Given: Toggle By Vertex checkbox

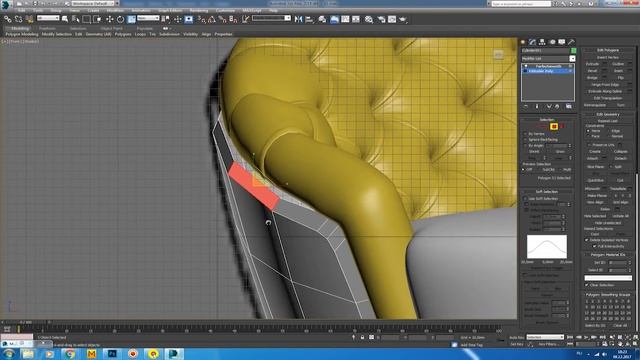Looking at the screenshot, I should [x=525, y=134].
